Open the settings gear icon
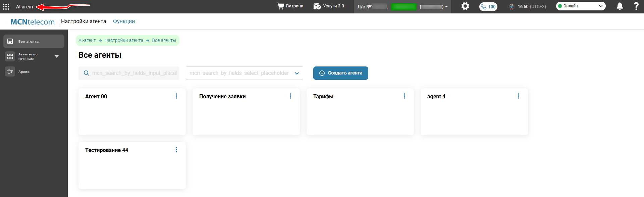 (465, 6)
